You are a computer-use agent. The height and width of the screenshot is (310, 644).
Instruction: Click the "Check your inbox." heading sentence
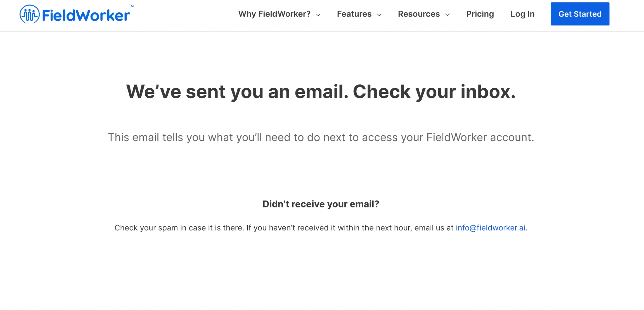(x=434, y=92)
